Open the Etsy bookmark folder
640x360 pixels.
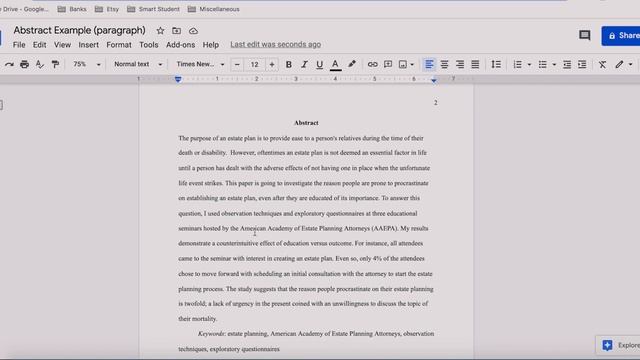point(107,9)
